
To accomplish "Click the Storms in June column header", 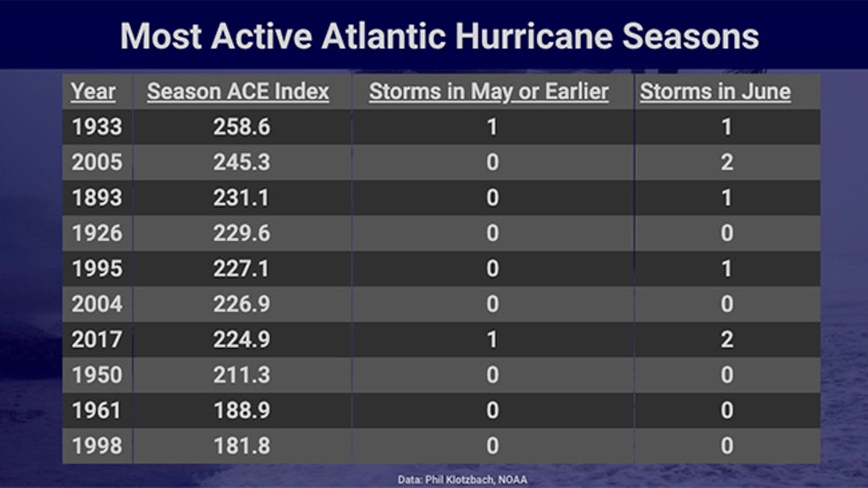I will [x=715, y=91].
